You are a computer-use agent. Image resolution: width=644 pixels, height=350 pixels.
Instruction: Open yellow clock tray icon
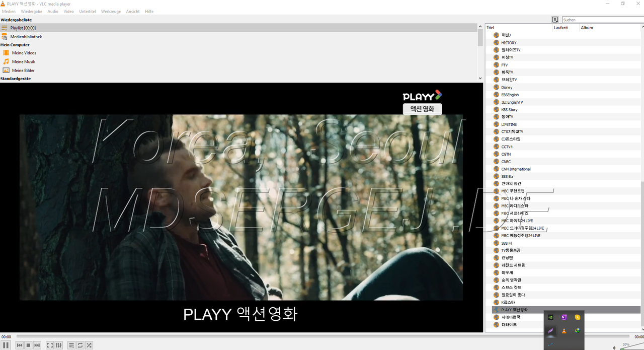click(x=578, y=317)
